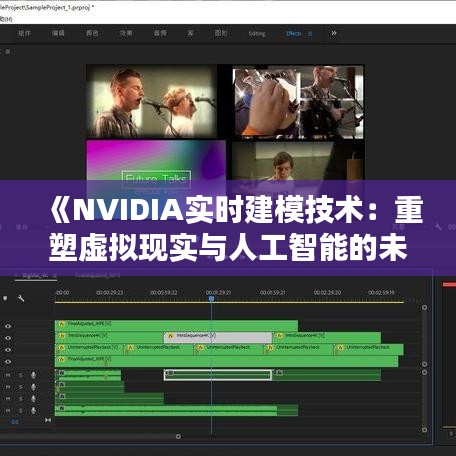This screenshot has height=456, width=456.
Task: Reset the red audio meter clipping indicator
Action: (x=449, y=284)
